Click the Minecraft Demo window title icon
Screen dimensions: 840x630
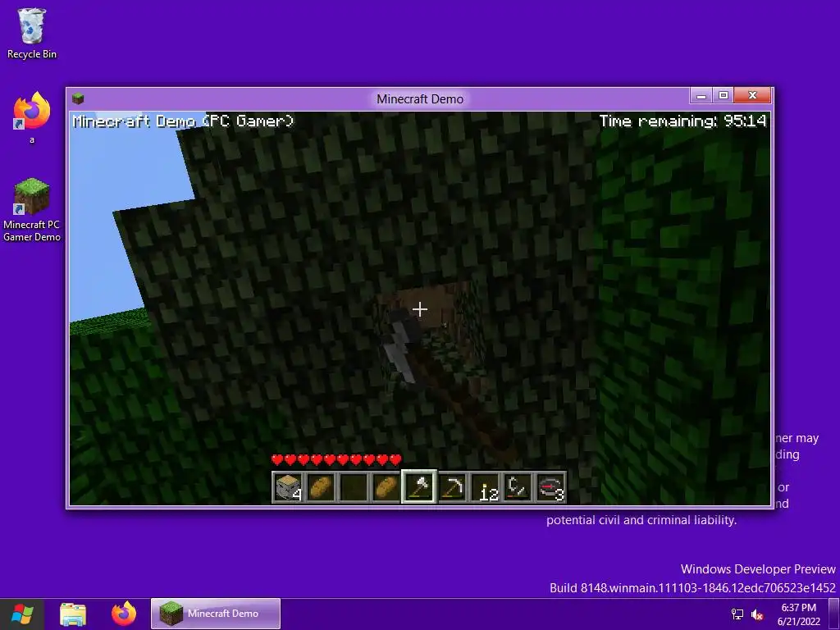pyautogui.click(x=78, y=98)
